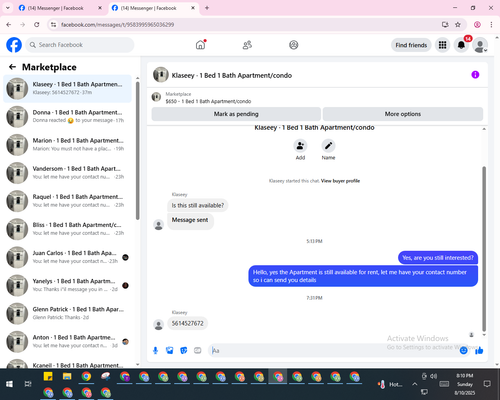Click 'Is this still available?' message
The image size is (500, 400).
pos(198,205)
